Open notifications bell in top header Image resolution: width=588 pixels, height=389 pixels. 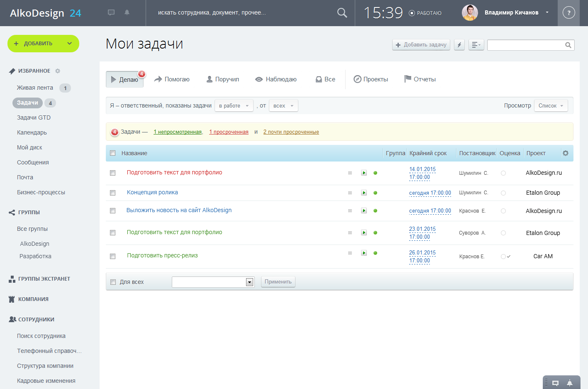[127, 12]
